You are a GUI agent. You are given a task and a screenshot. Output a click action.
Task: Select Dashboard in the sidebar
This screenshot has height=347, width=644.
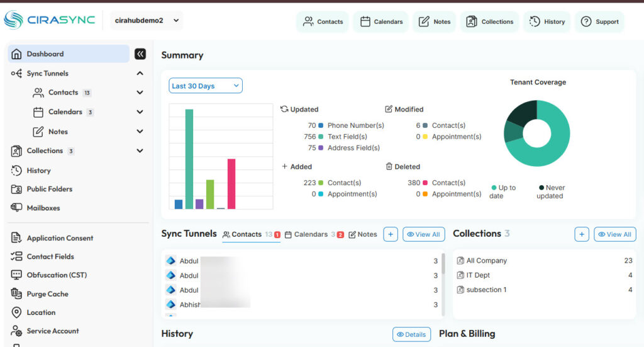click(x=69, y=54)
